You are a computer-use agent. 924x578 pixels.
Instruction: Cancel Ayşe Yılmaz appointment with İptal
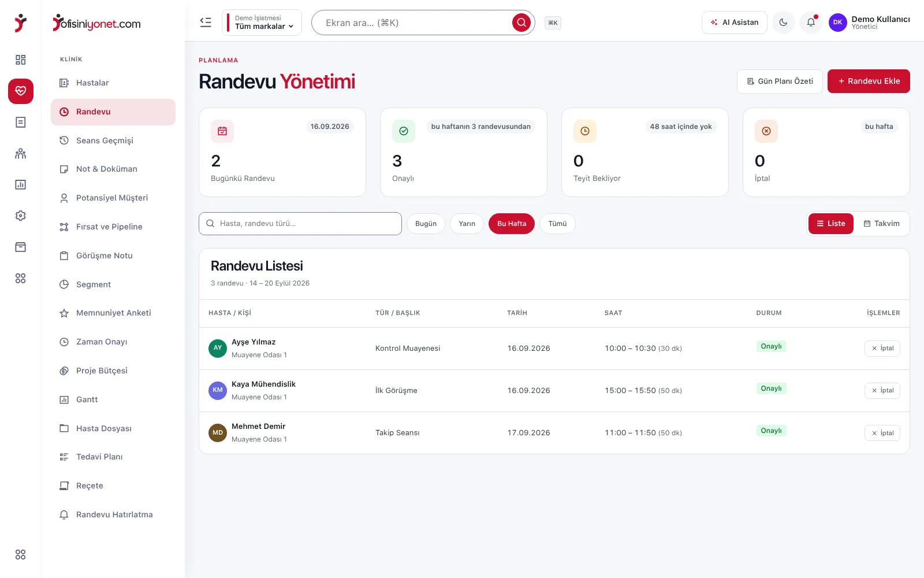point(882,349)
